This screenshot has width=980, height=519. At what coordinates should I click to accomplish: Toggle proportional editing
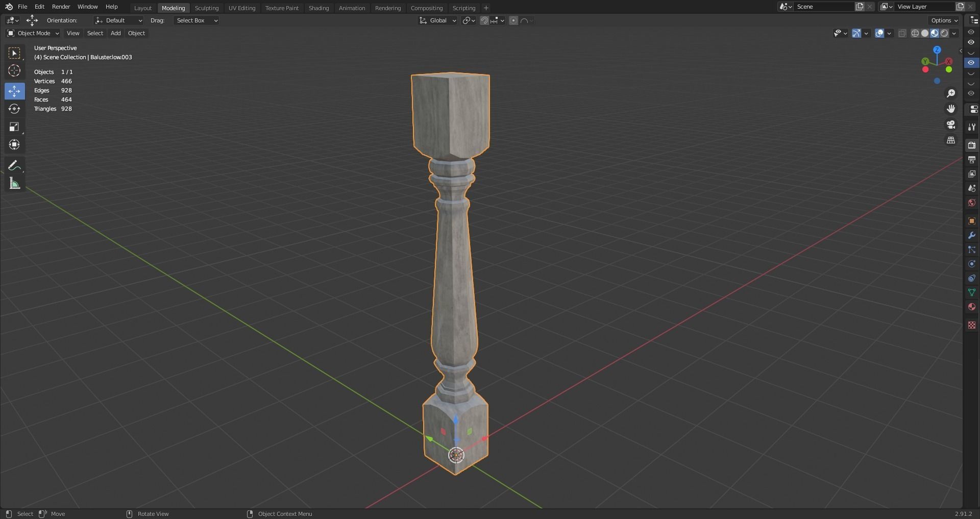click(513, 20)
